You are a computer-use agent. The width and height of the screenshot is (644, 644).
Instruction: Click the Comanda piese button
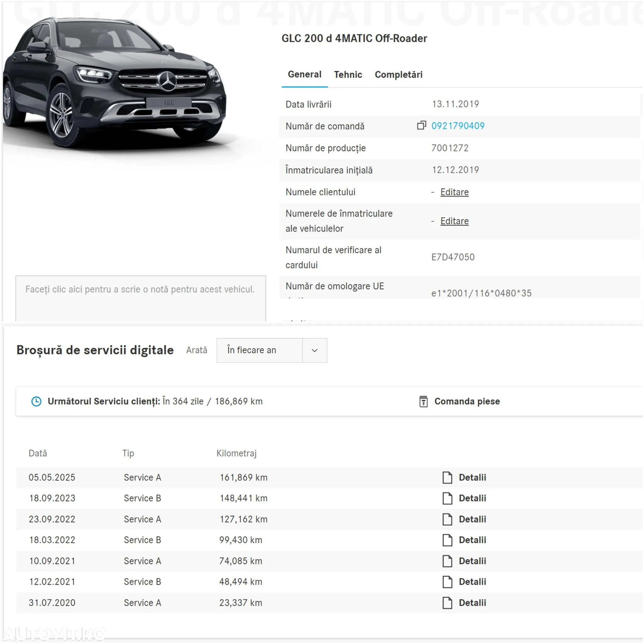pos(467,401)
